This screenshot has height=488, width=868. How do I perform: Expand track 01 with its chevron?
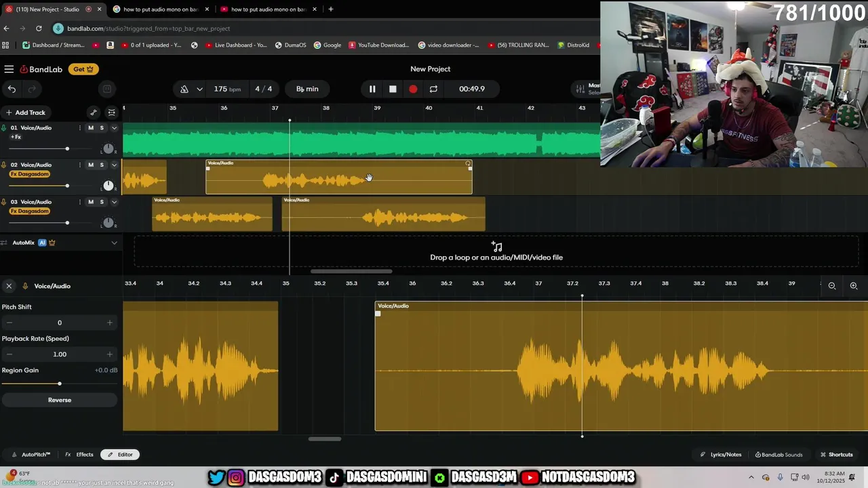tap(114, 127)
